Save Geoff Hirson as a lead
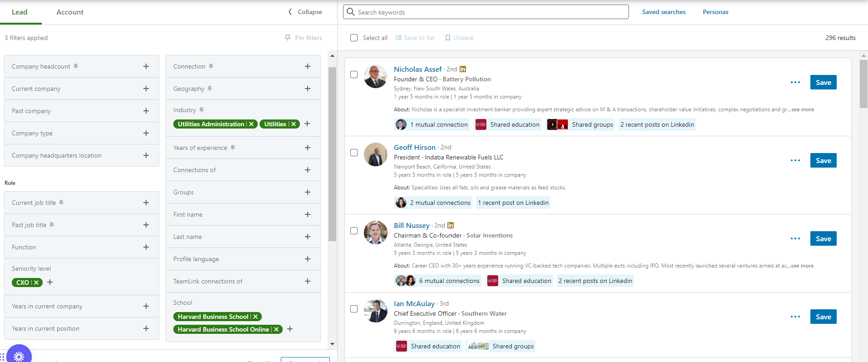Viewport: 868px width, 362px height. [823, 160]
